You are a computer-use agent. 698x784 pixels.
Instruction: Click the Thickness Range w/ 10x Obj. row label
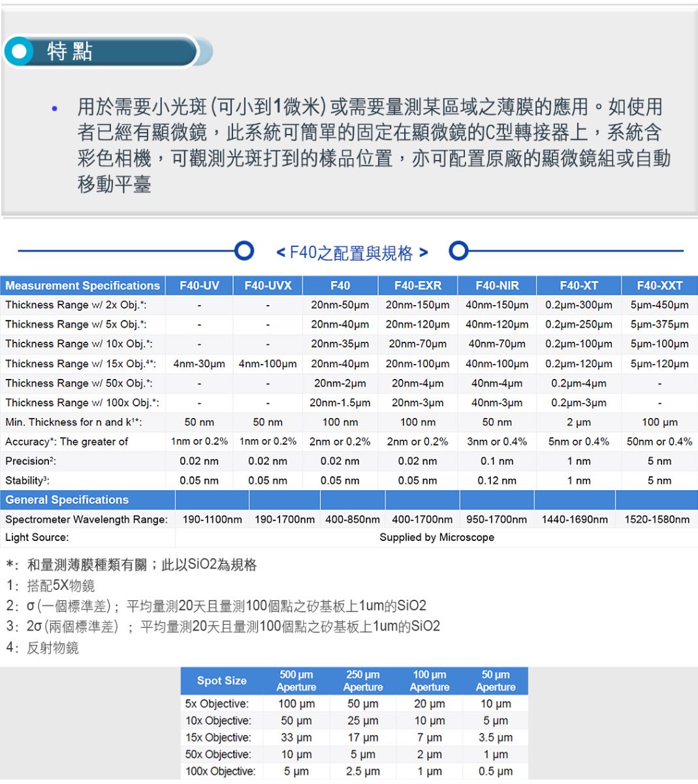coord(79,344)
